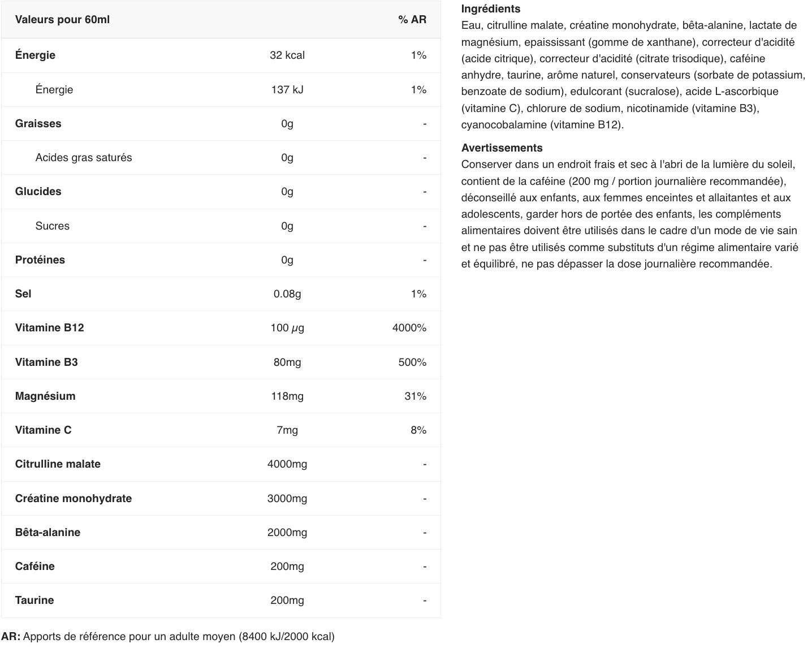Image resolution: width=812 pixels, height=648 pixels.
Task: Click the Sel value 0.08g
Action: click(x=287, y=294)
